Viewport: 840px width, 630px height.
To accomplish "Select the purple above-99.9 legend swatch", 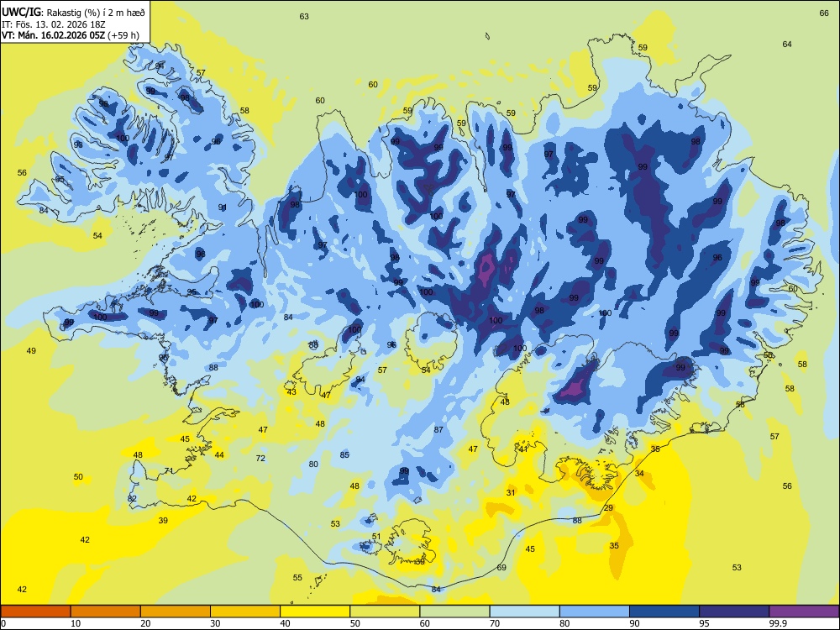I will pyautogui.click(x=804, y=612).
